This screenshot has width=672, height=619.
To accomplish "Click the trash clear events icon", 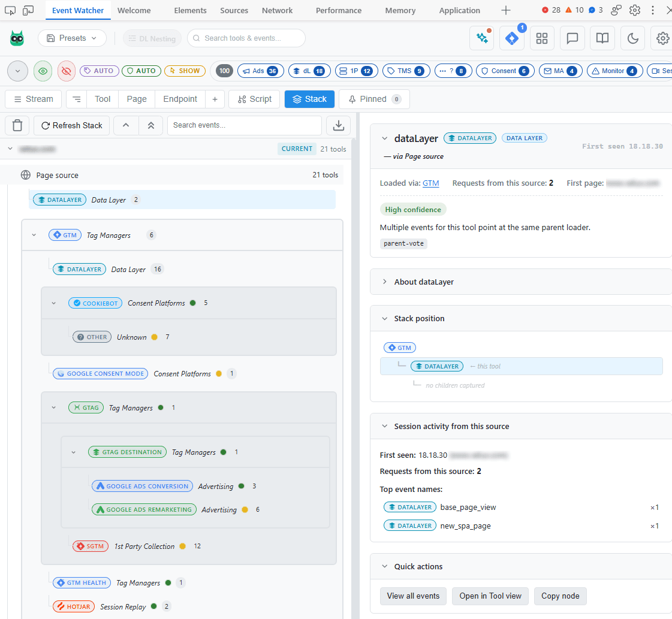I will 17,125.
